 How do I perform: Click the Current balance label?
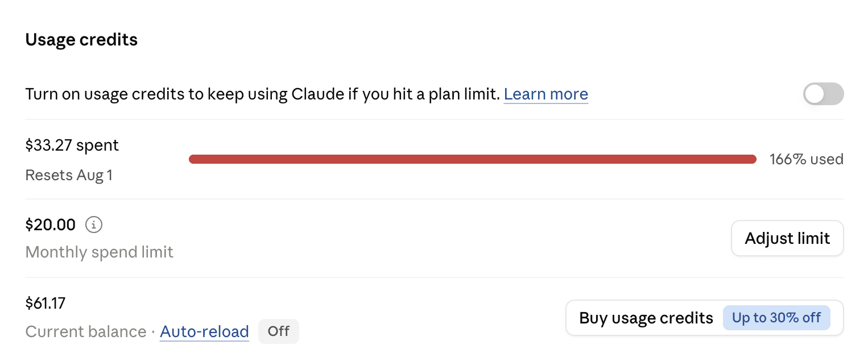coord(86,331)
